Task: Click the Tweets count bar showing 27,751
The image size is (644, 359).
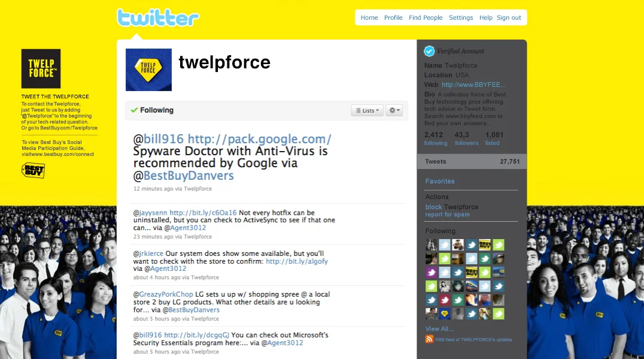Action: [x=470, y=161]
